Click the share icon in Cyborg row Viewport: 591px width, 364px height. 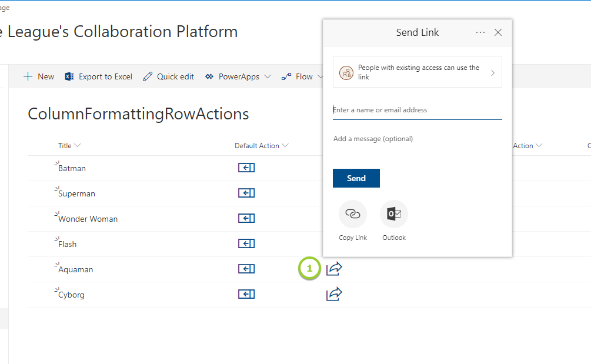(x=334, y=293)
